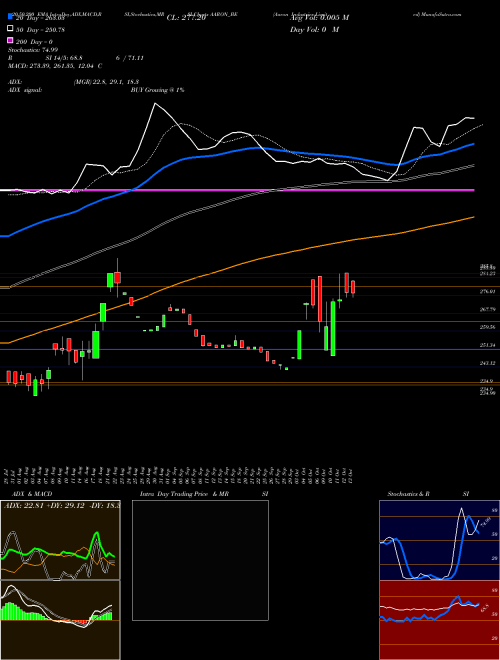The width and height of the screenshot is (500, 660).
Task: Click the 'CL: 277.20' closing price label
Action: pos(186,18)
